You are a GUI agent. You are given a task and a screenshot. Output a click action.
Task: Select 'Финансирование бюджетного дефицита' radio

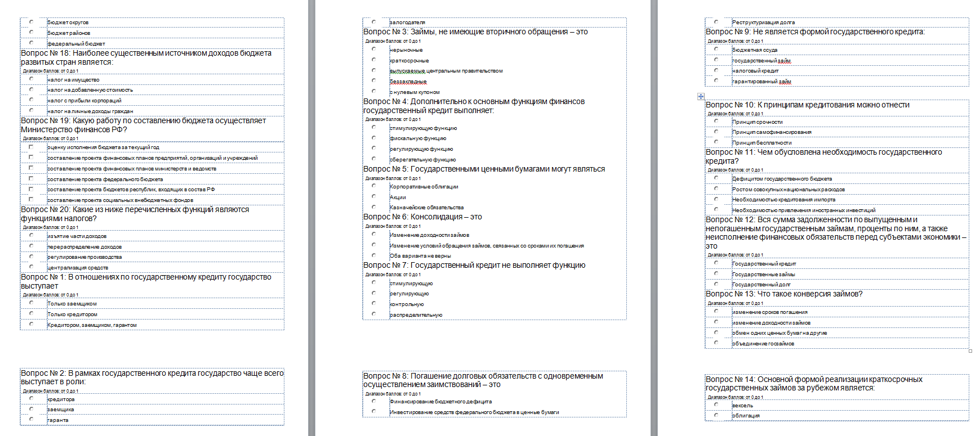pyautogui.click(x=374, y=401)
